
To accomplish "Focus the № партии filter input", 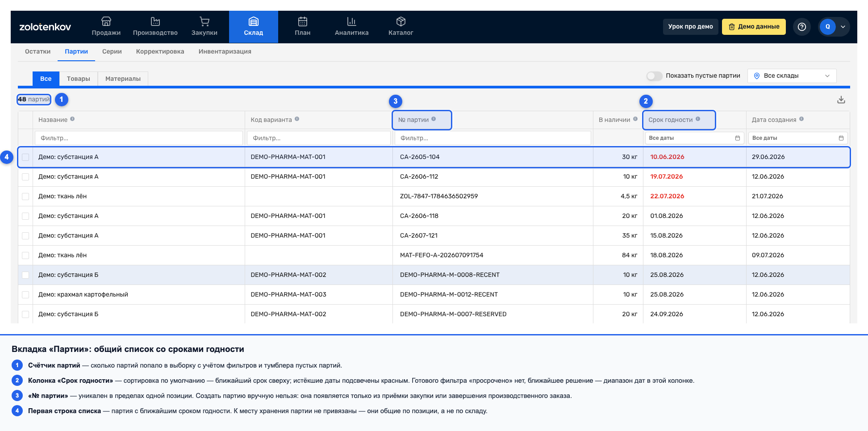I will (x=492, y=138).
